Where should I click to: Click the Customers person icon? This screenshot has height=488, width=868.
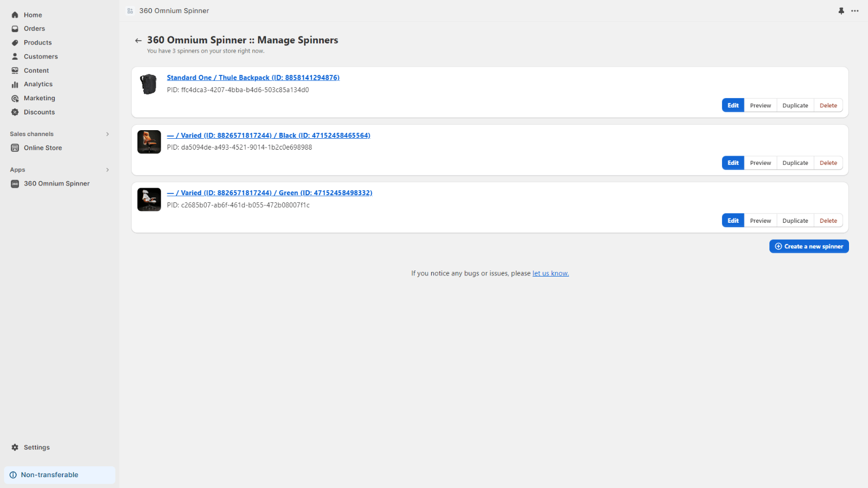tap(15, 56)
